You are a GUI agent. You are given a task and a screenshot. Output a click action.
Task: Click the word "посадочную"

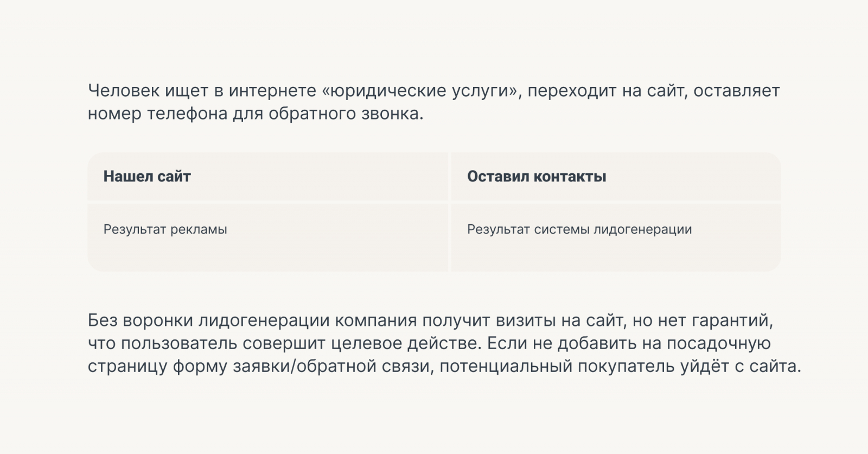point(718,344)
